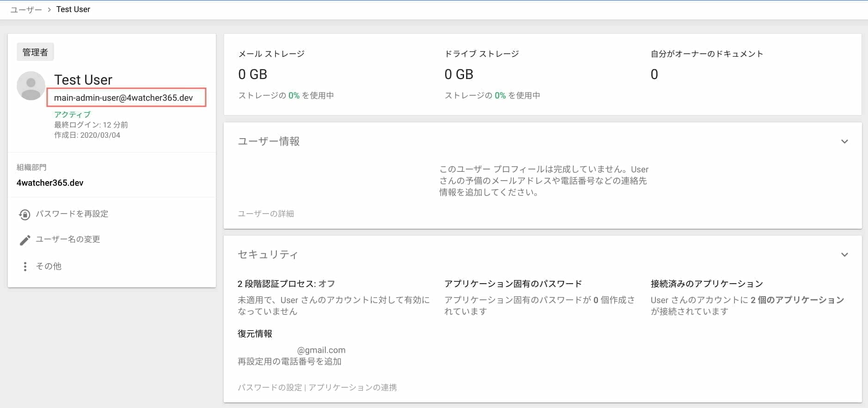Click 最終ログイン: 12 分前 text
Screen dimensions: 868x408
(91, 125)
